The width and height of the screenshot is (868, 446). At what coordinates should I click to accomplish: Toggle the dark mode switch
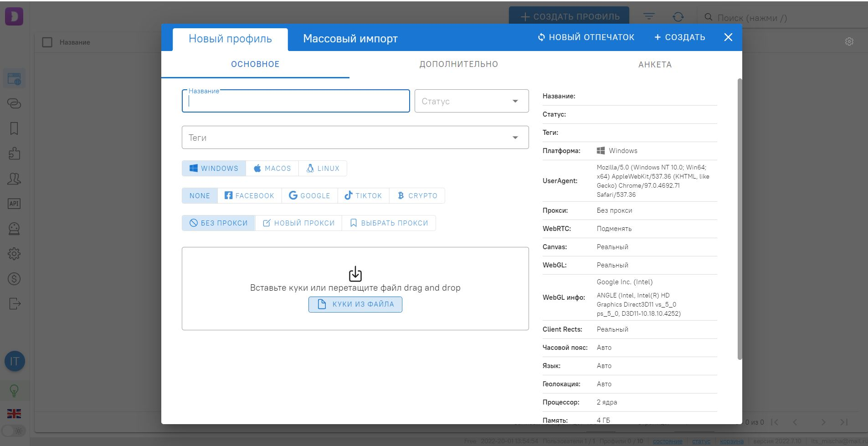14,431
